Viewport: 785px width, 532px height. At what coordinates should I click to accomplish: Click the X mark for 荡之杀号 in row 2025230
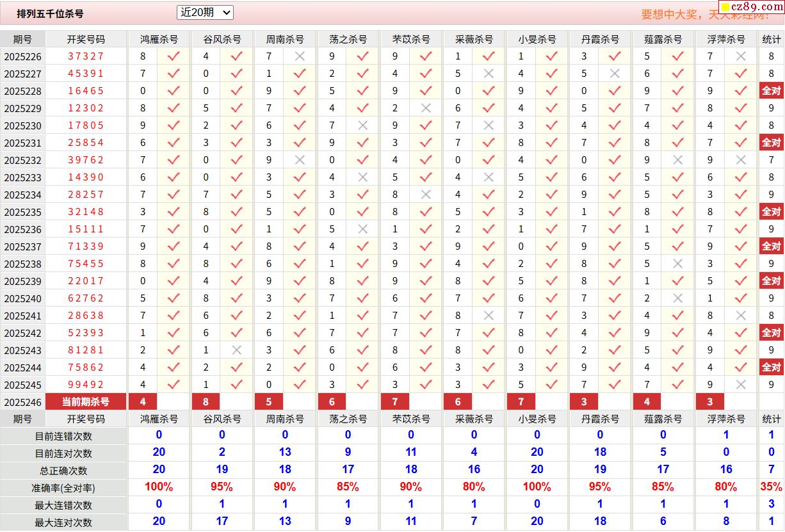363,125
